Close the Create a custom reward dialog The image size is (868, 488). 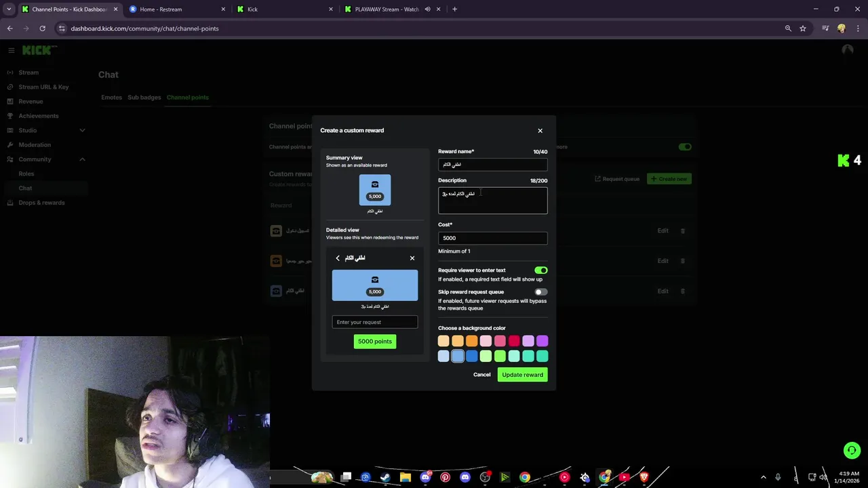(x=540, y=131)
